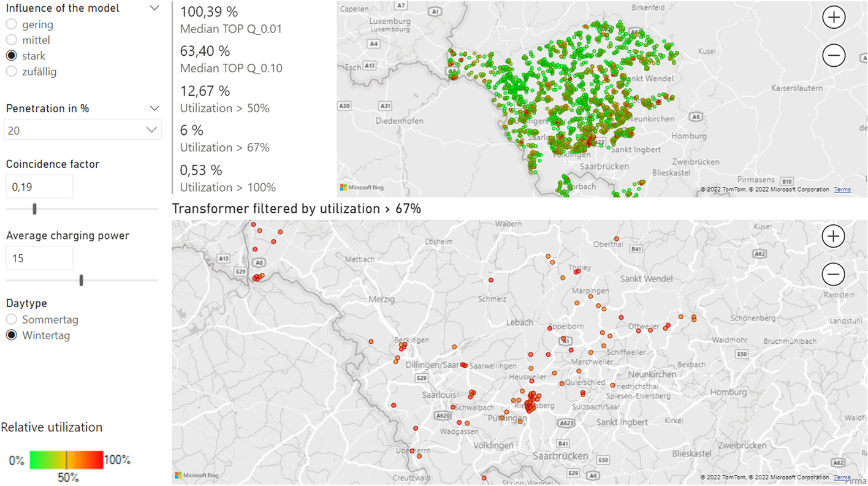Click the '0,53 %' Utilization > 100% card

click(x=227, y=178)
